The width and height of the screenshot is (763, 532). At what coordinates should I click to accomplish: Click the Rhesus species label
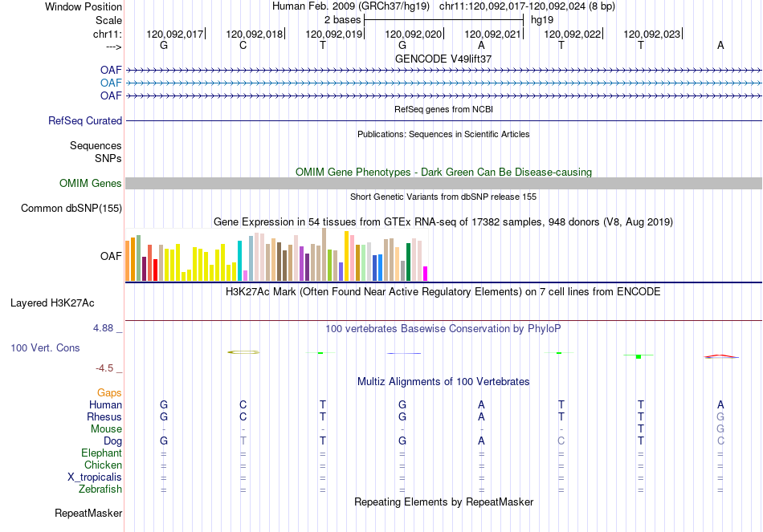(x=104, y=417)
